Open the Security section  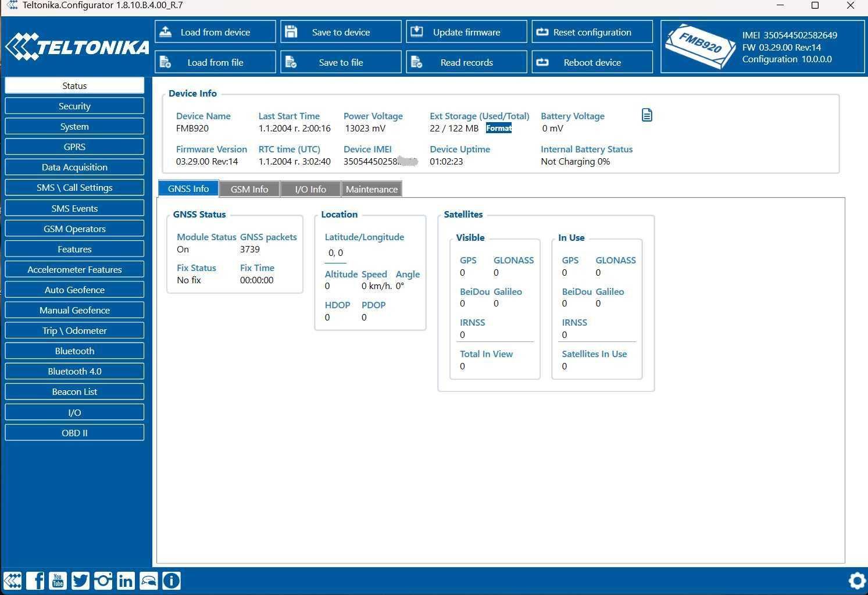click(74, 106)
